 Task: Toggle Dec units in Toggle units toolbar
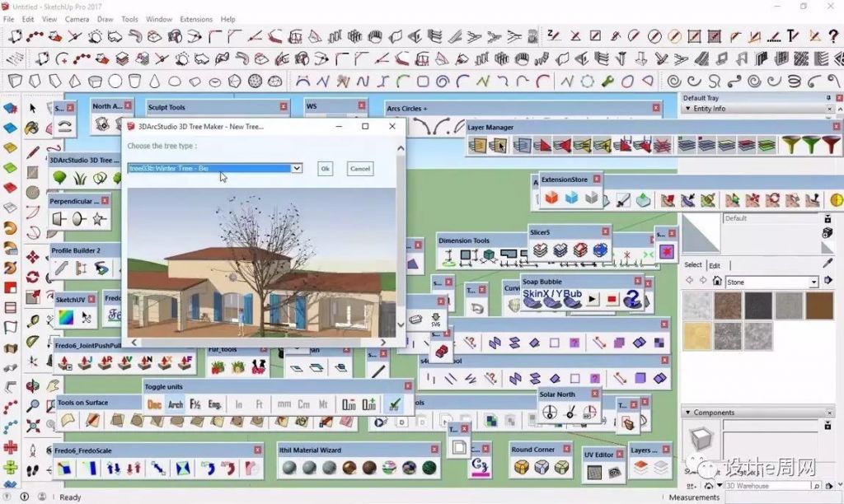tap(154, 404)
